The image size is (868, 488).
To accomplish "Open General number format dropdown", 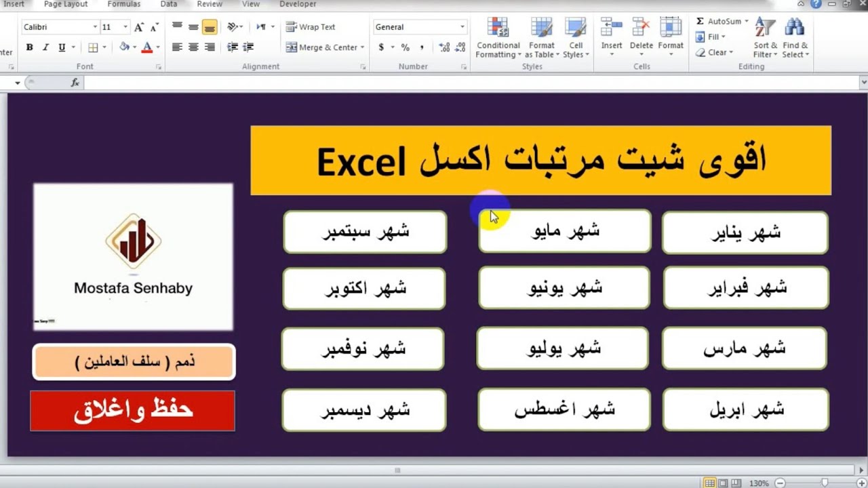I will tap(462, 27).
